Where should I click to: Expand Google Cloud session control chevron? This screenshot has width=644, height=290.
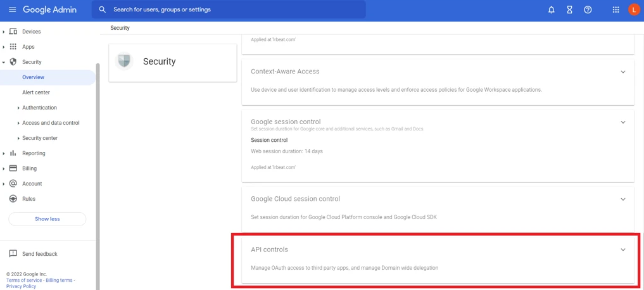(x=622, y=199)
